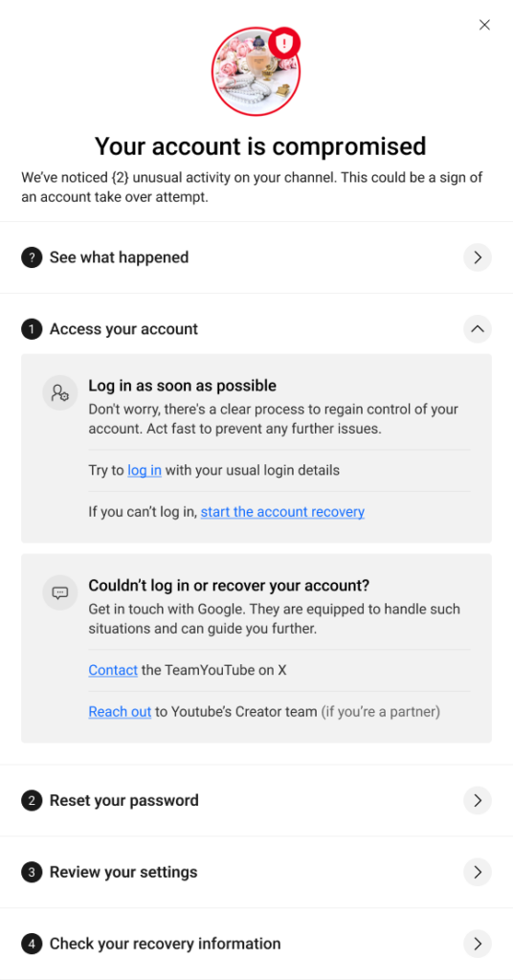513x980 pixels.
Task: Click the question mark icon beside See what happened
Action: pos(32,257)
